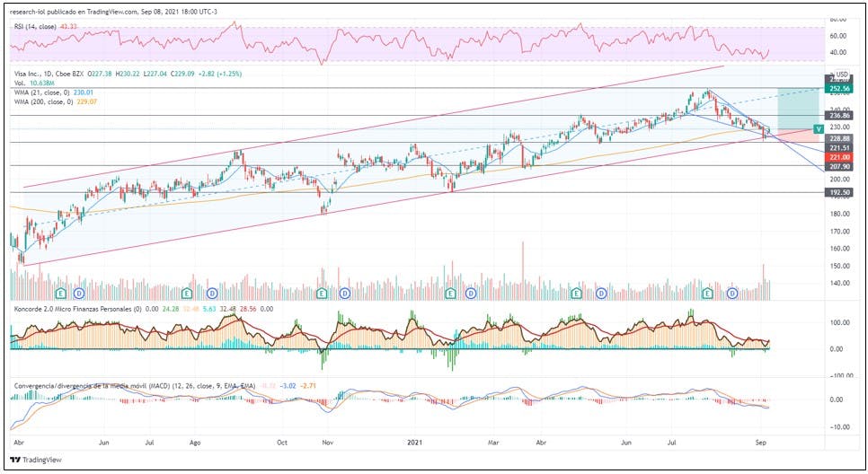Click the 140.00 tick on the price axis

coord(838,283)
